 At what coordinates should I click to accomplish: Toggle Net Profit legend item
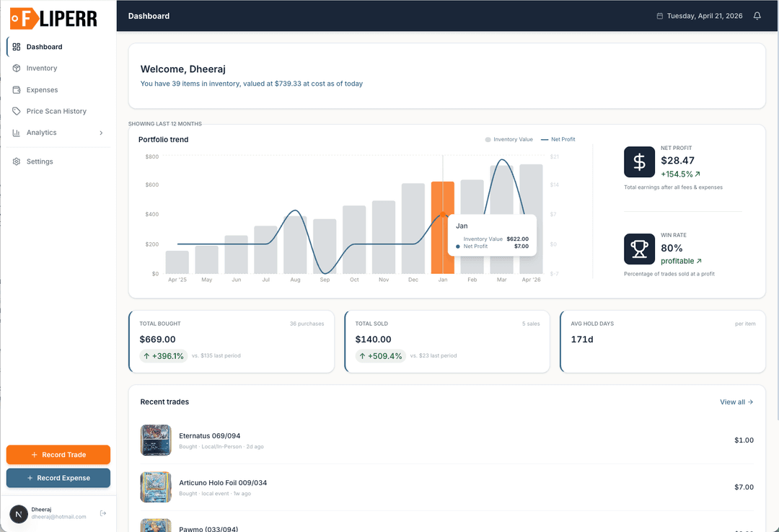[x=558, y=140]
